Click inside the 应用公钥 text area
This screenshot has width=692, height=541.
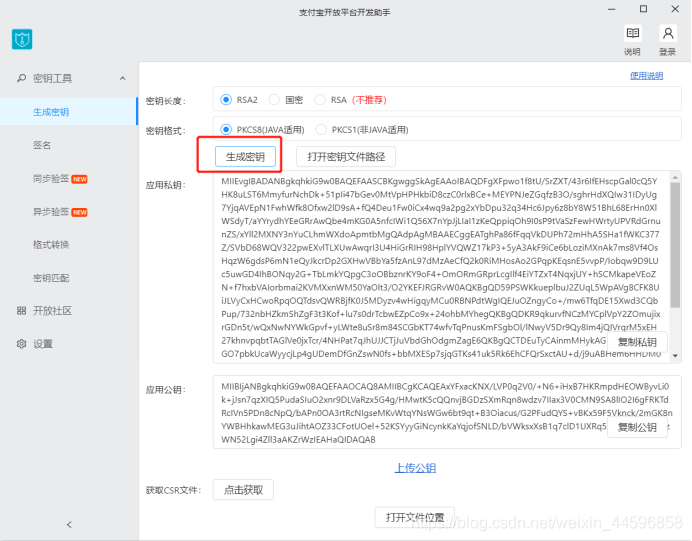447,412
